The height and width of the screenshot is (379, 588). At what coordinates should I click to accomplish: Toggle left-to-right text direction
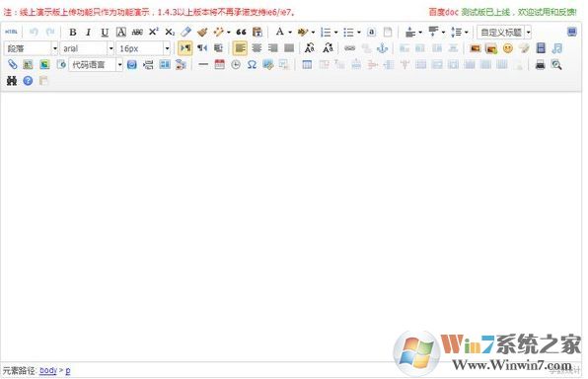[185, 48]
